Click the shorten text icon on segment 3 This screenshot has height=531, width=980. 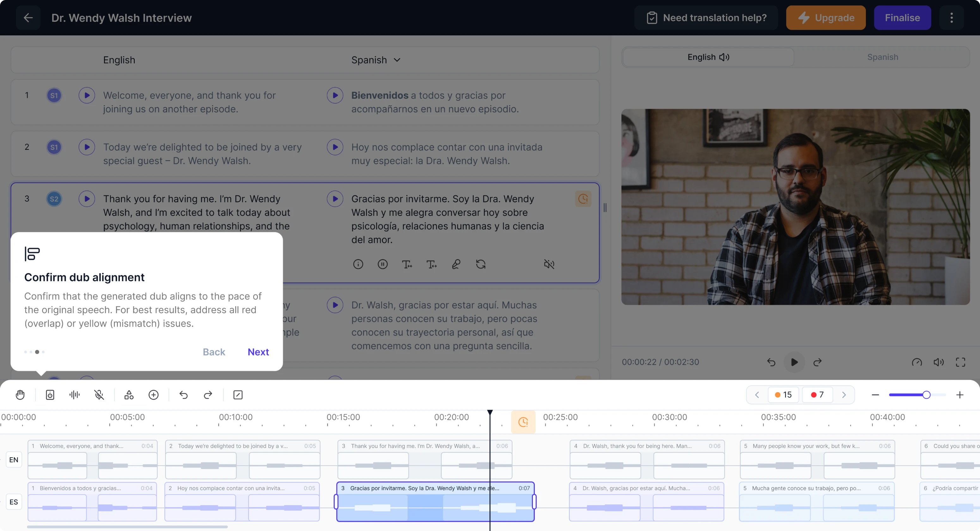tap(407, 264)
